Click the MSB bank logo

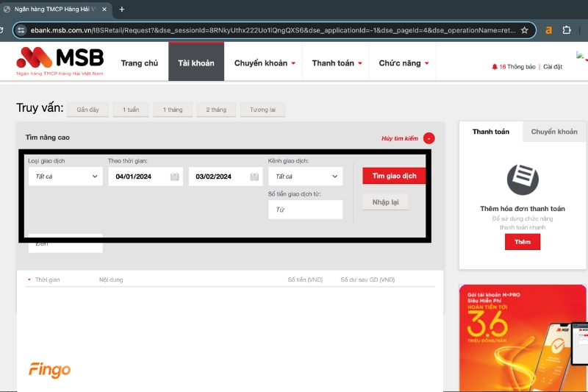(x=60, y=61)
